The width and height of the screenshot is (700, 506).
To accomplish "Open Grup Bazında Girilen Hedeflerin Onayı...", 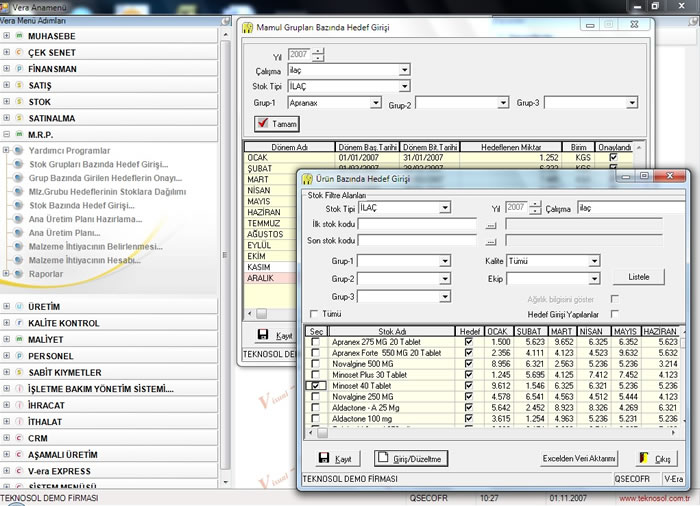I will click(x=105, y=178).
